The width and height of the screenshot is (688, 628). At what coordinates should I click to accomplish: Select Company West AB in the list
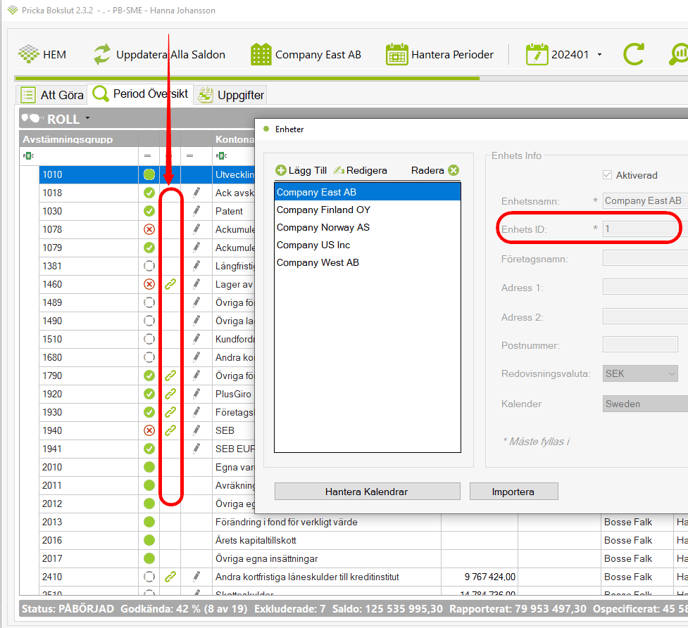coord(367,262)
